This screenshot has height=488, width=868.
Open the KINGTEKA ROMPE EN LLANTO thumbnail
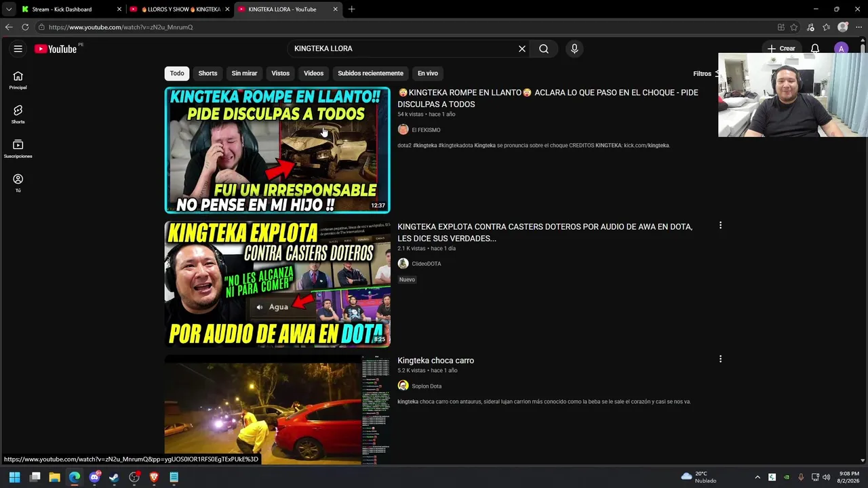pyautogui.click(x=277, y=150)
